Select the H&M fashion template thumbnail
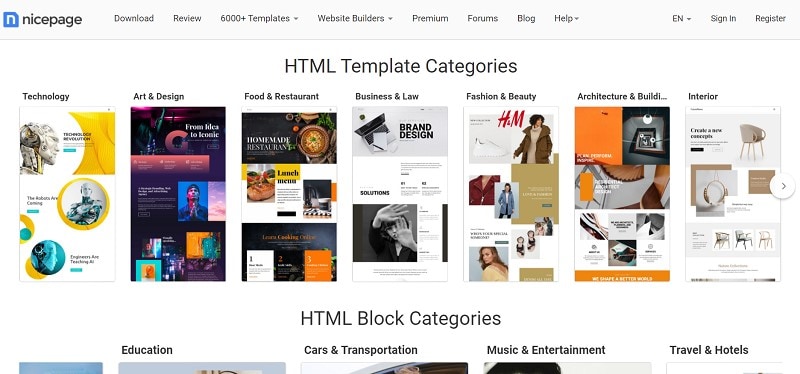800x374 pixels. (511, 194)
